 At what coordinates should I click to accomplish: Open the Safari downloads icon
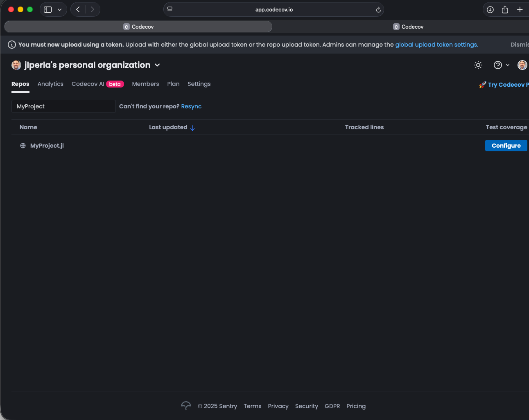coord(490,9)
